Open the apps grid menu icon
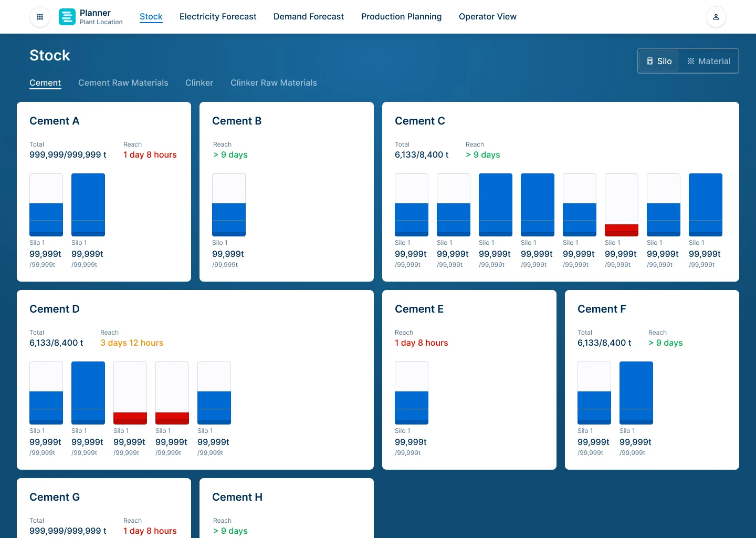Image resolution: width=756 pixels, height=538 pixels. pos(40,17)
